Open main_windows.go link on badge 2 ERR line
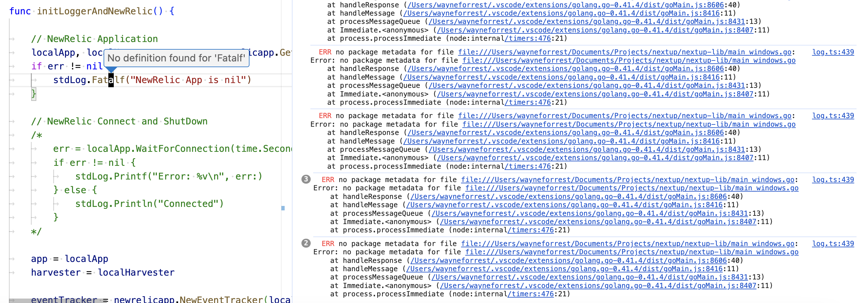The height and width of the screenshot is (303, 868). [x=627, y=243]
